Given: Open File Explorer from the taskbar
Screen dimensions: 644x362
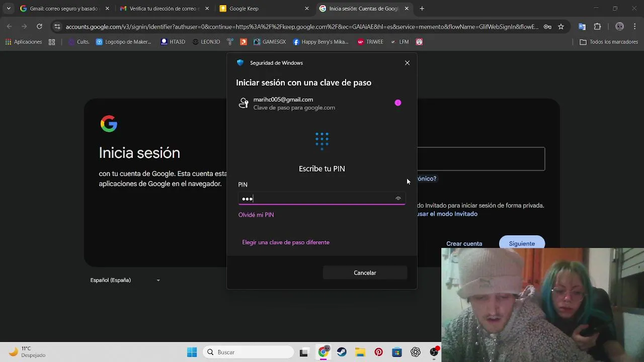Looking at the screenshot, I should click(x=360, y=352).
